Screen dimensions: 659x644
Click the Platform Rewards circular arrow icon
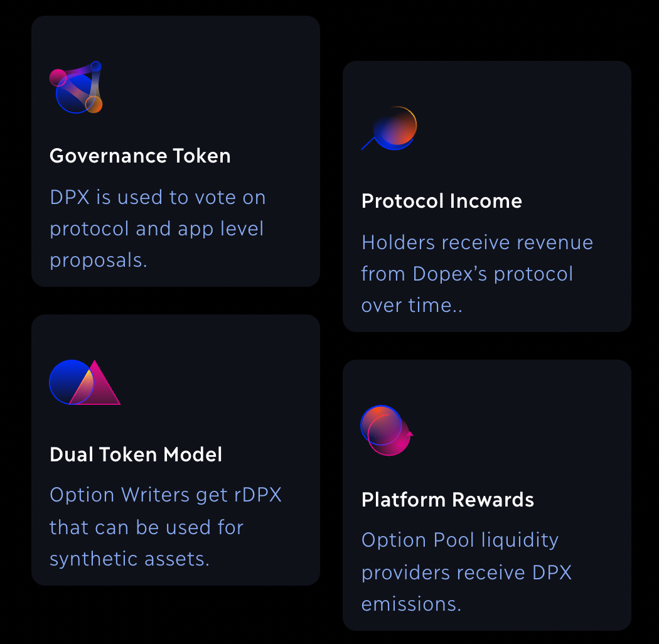[387, 430]
